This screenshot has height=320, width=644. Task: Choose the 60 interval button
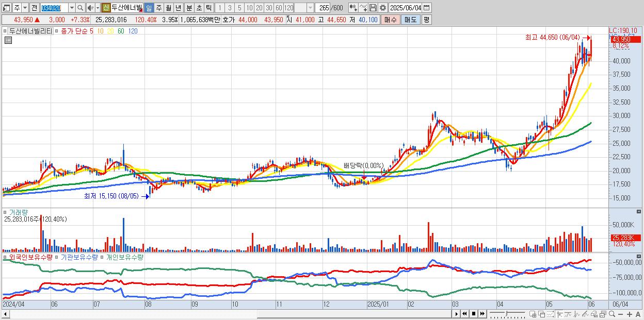(279, 8)
